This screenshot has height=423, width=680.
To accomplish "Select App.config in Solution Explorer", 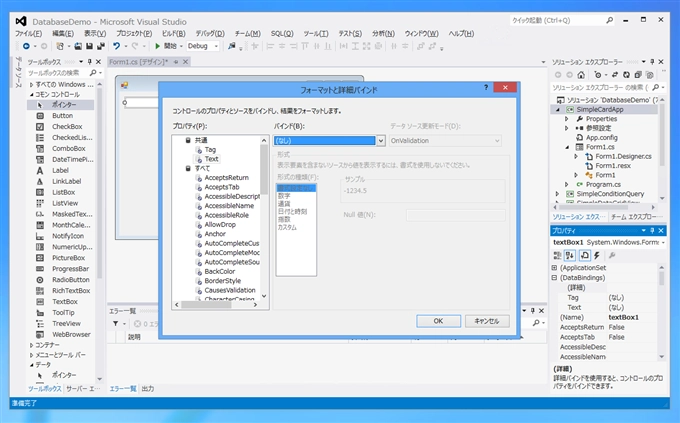I will click(602, 138).
